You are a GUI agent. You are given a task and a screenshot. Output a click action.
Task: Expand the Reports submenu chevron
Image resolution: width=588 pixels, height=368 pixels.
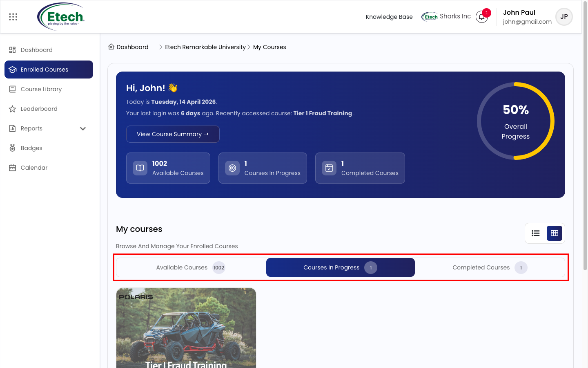83,128
